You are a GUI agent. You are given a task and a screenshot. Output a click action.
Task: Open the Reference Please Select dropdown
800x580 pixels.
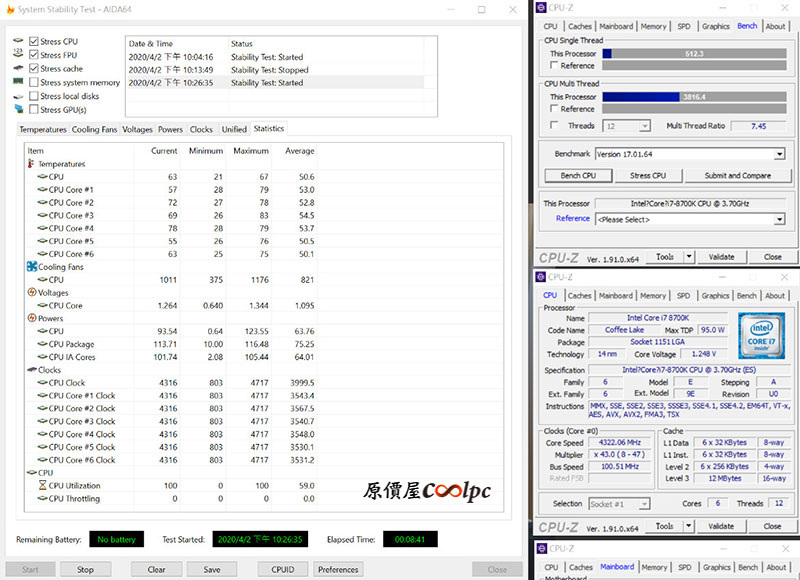point(779,219)
